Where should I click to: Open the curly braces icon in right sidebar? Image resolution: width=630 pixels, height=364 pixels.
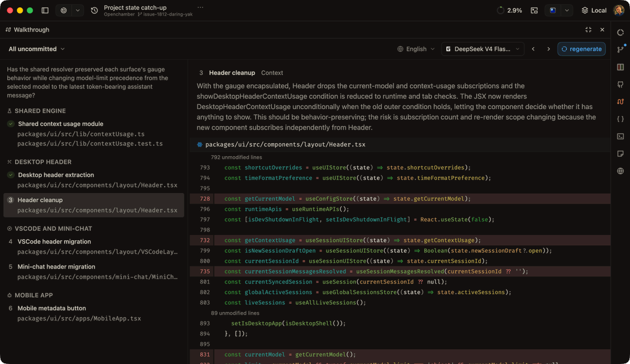(621, 119)
